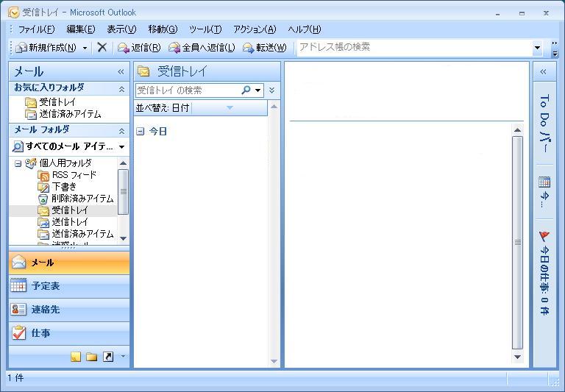The image size is (565, 392).
Task: Collapse the 今日 group
Action: pyautogui.click(x=141, y=132)
